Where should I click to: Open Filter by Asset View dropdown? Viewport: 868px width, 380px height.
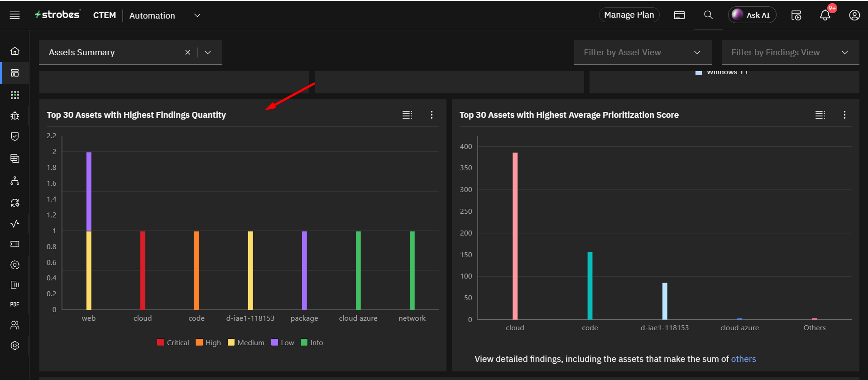[643, 53]
